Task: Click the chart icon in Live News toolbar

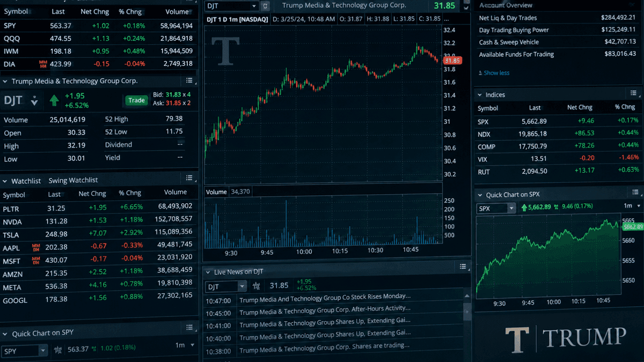Action: (257, 286)
